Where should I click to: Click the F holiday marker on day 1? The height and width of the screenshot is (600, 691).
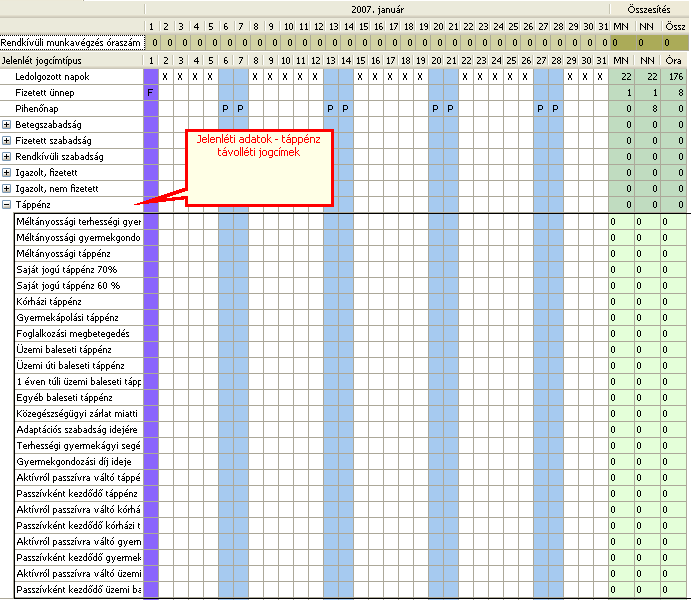coord(150,93)
